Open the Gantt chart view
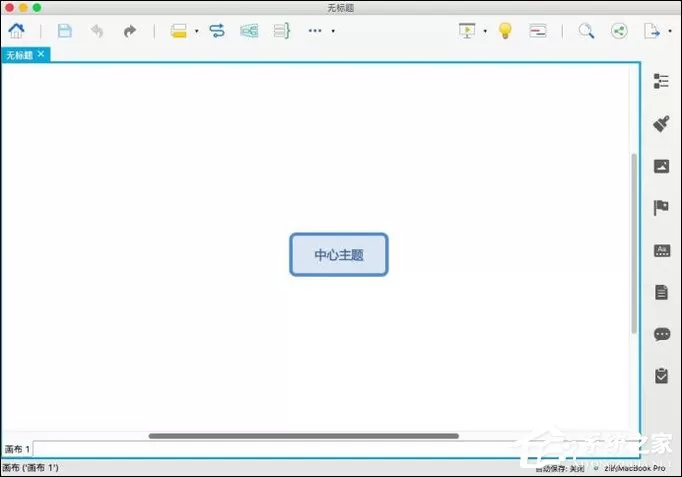682x477 pixels. point(538,31)
